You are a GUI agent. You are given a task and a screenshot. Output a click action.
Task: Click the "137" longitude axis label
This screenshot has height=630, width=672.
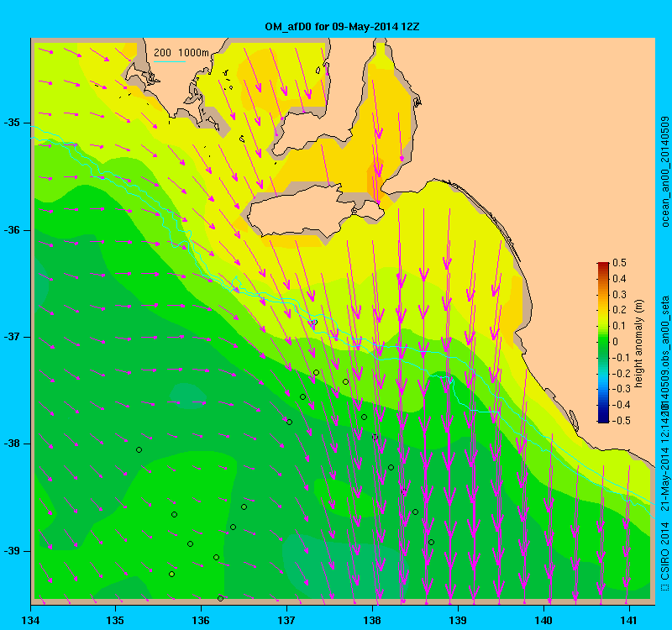click(286, 620)
